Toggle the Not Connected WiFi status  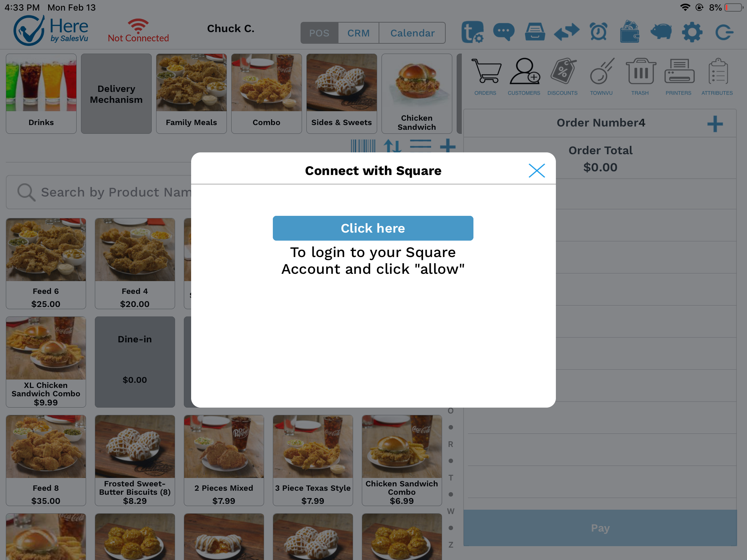click(136, 31)
